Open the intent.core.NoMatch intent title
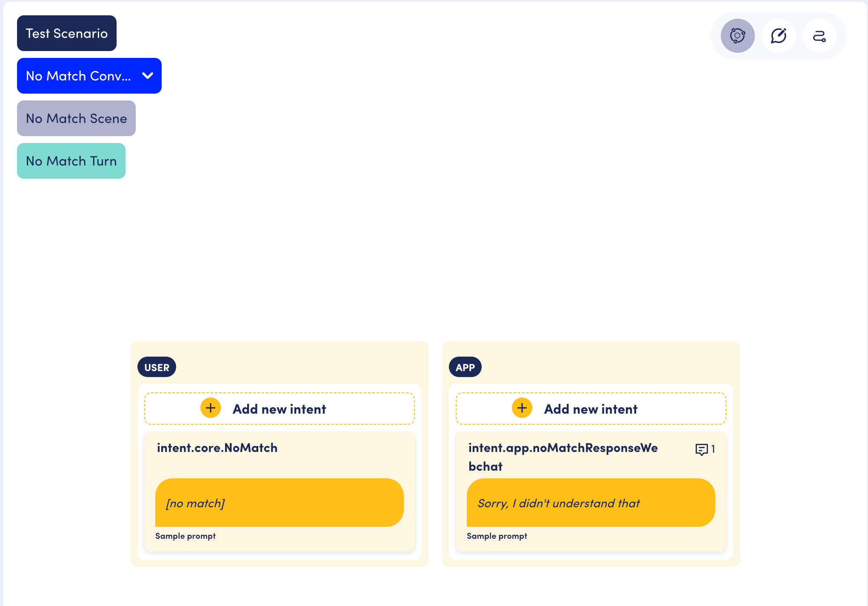868x606 pixels. 217,448
